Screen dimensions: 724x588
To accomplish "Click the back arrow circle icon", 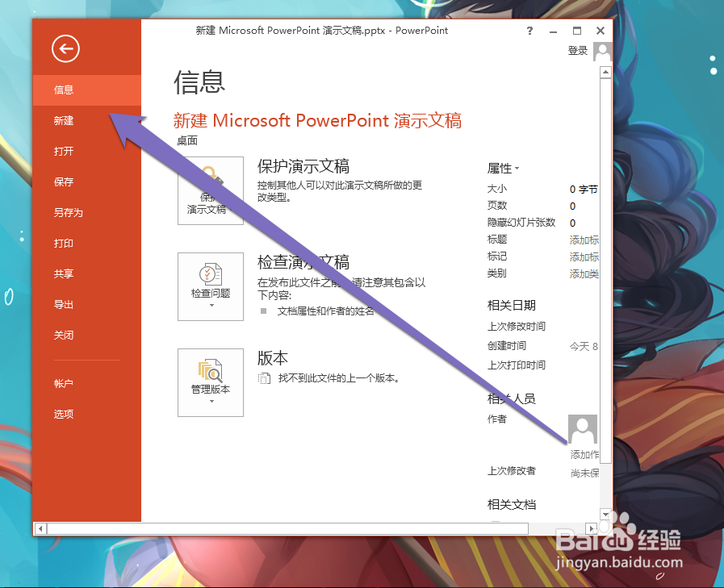I will click(x=65, y=48).
